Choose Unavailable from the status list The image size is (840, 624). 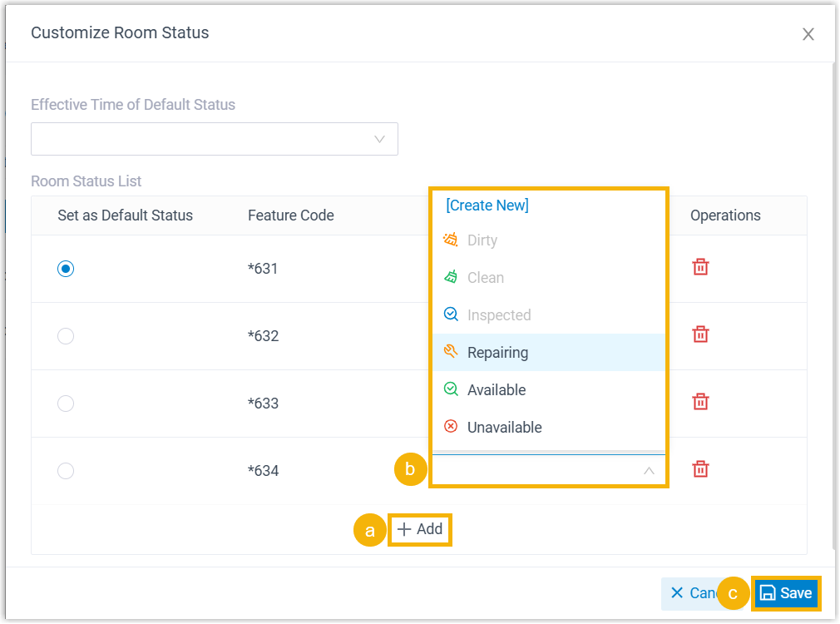click(504, 428)
